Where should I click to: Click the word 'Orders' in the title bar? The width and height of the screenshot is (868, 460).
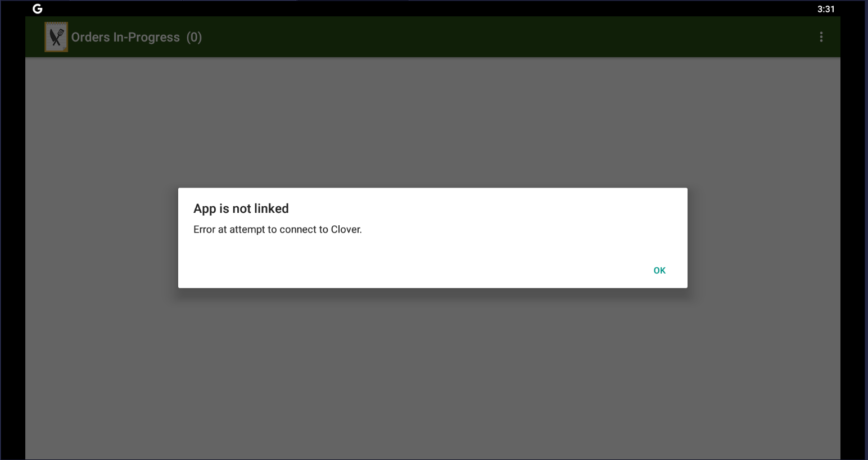click(91, 37)
